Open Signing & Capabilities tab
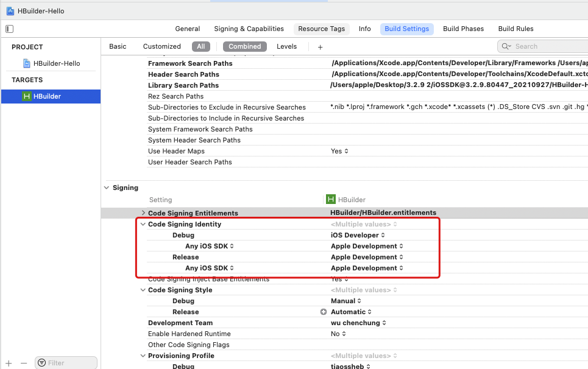Screen dimensions: 588x369 249,29
